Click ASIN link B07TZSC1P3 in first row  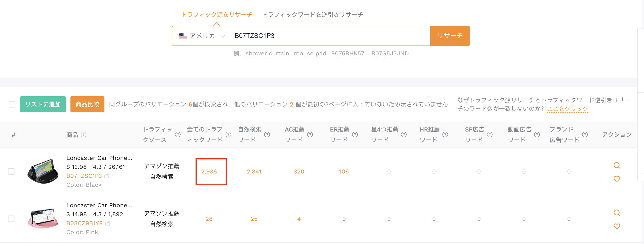pyautogui.click(x=84, y=176)
